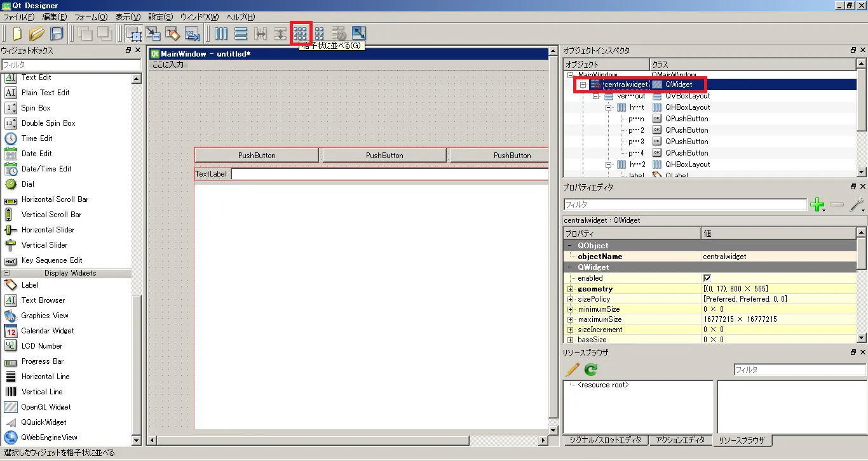Screen dimensions: 868x461
Task: Click the Lay Out in a Grid toolbar icon
Action: tap(300, 33)
